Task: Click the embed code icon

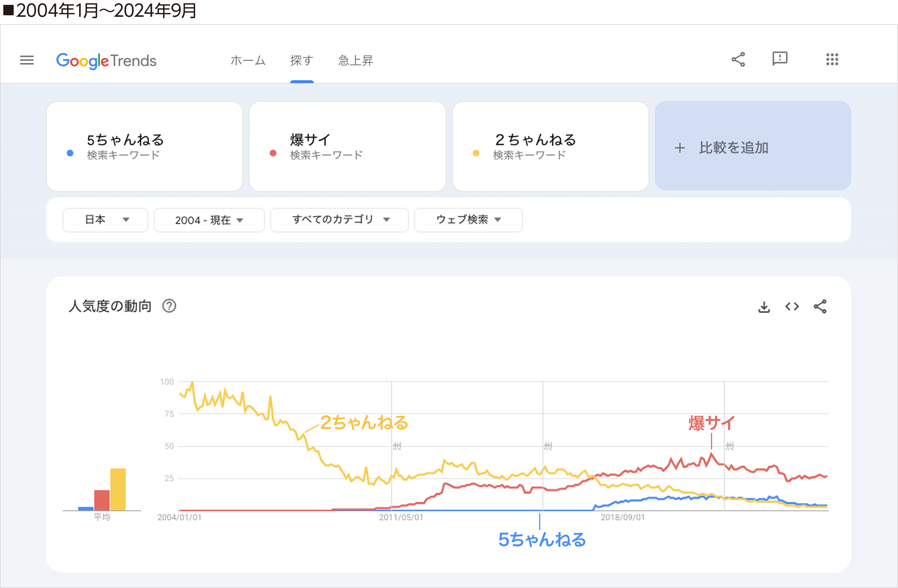Action: click(x=792, y=307)
